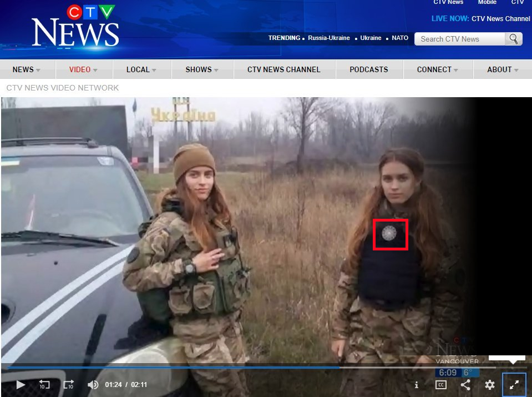Expand the ABOUT menu
This screenshot has height=397, width=532.
(503, 69)
